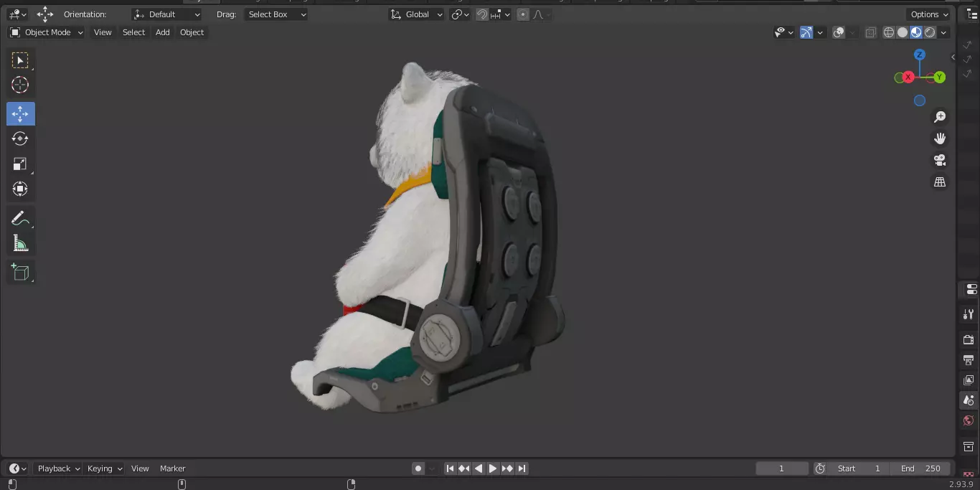Play the animation forward

click(x=493, y=468)
